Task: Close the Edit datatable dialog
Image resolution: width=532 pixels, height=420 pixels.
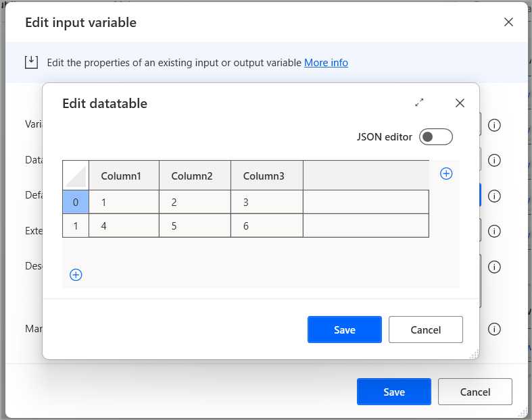Action: point(460,103)
